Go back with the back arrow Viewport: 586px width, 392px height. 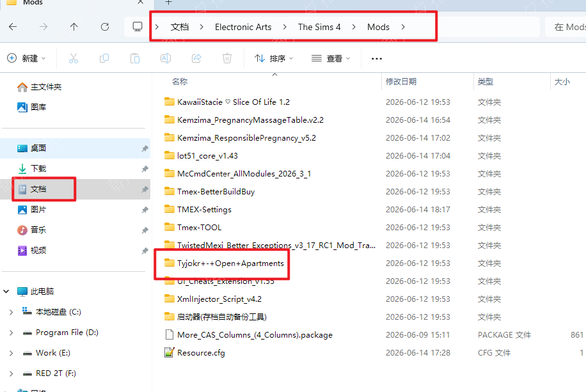(x=13, y=27)
